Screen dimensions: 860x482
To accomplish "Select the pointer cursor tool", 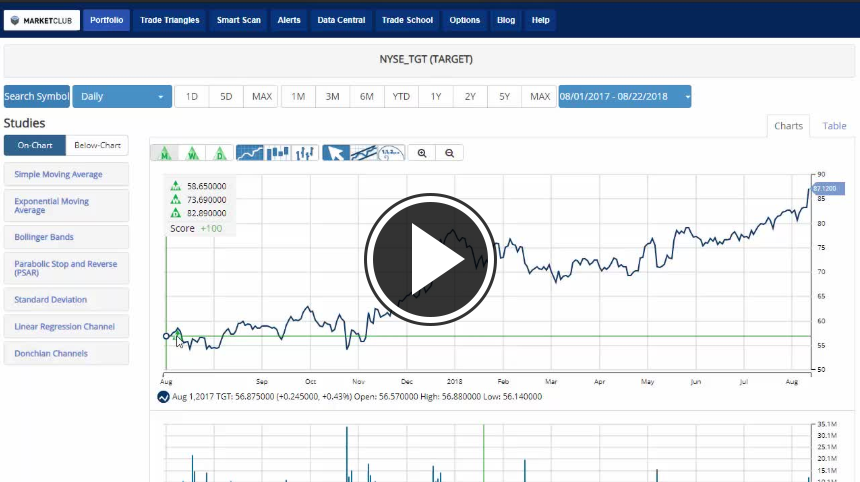I will (x=336, y=153).
